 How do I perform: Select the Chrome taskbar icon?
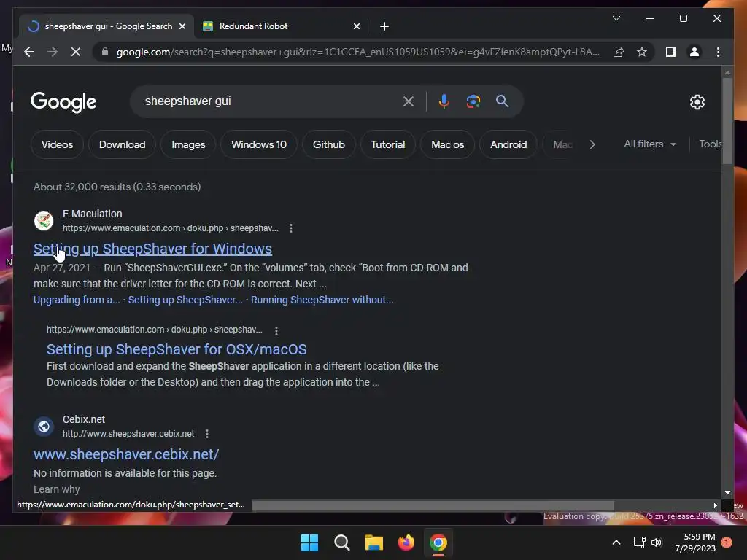[x=438, y=542]
